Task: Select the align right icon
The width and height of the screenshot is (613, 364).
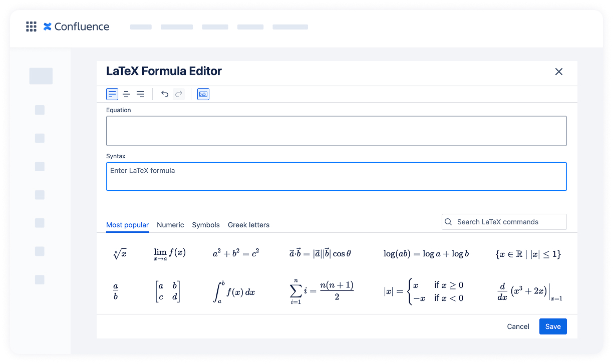Action: (x=140, y=94)
